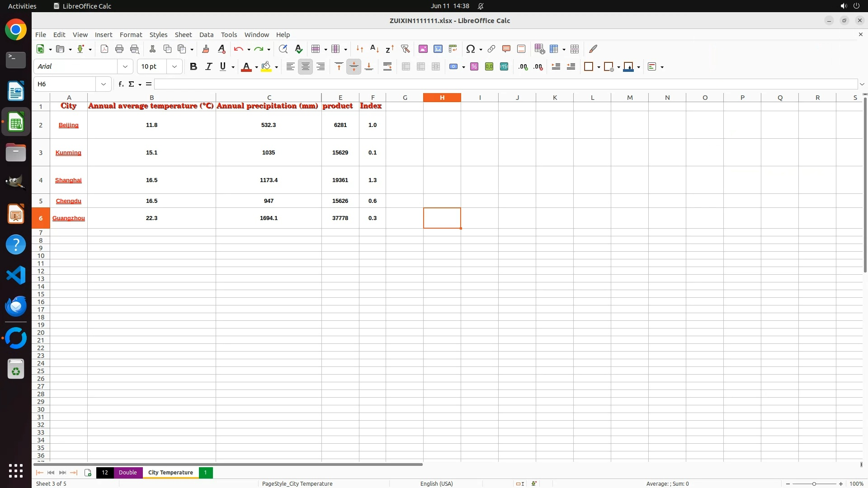
Task: Click the Format as Percent icon
Action: coord(474,66)
